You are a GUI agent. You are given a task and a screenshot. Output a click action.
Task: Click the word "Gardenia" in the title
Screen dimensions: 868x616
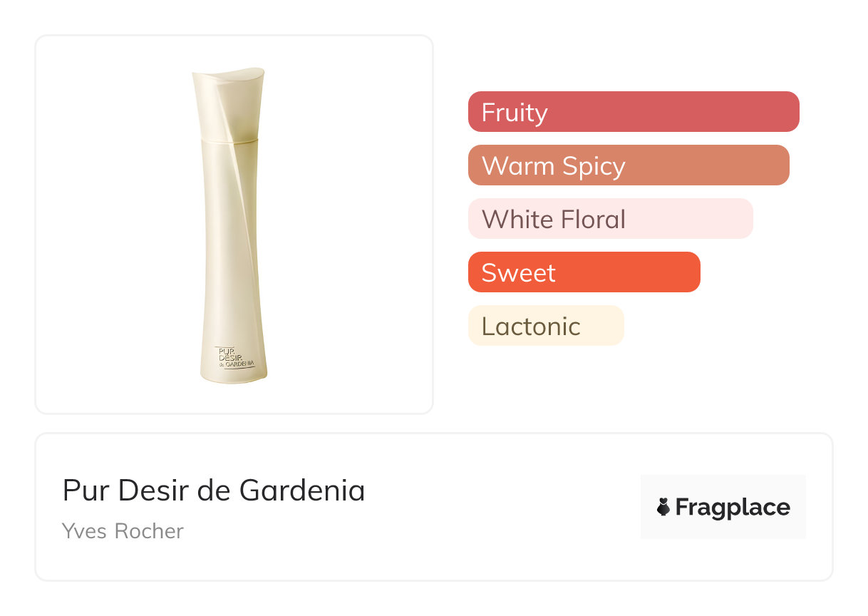tap(302, 491)
